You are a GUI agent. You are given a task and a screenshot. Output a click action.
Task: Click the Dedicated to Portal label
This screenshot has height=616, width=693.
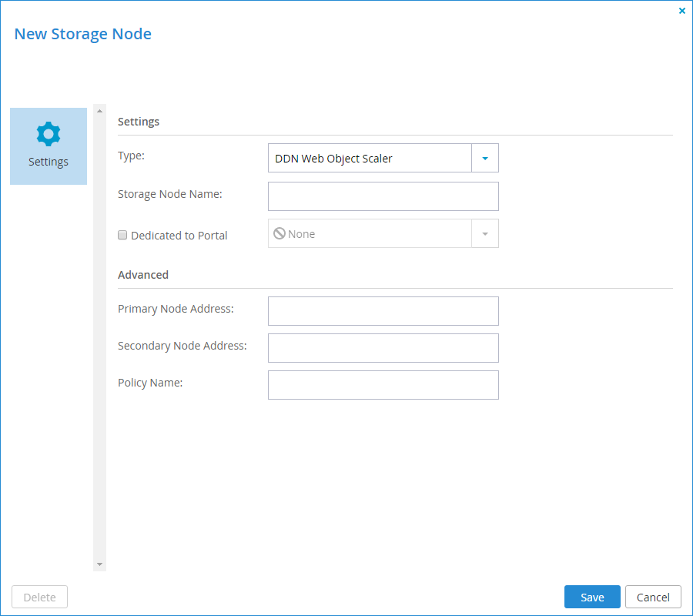pyautogui.click(x=179, y=236)
